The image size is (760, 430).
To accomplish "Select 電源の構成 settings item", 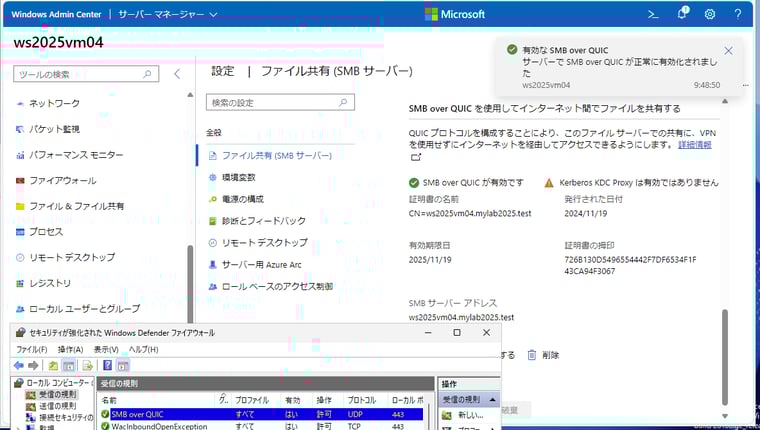I will coord(236,199).
